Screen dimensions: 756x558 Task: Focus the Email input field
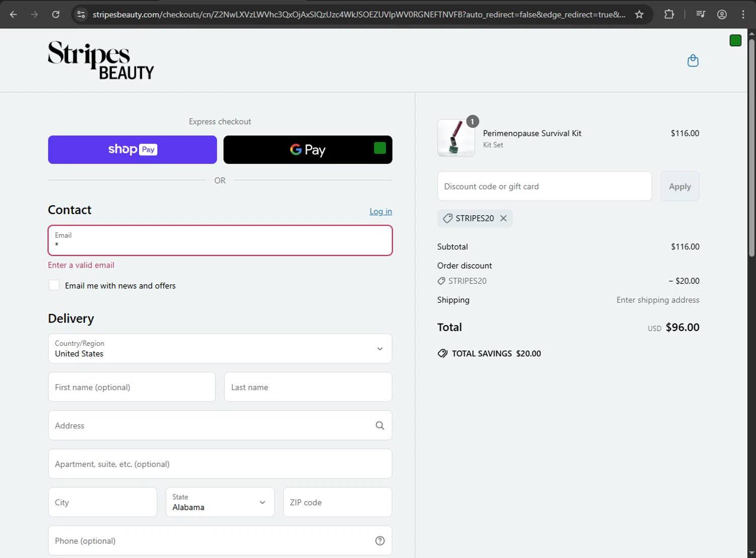(220, 240)
